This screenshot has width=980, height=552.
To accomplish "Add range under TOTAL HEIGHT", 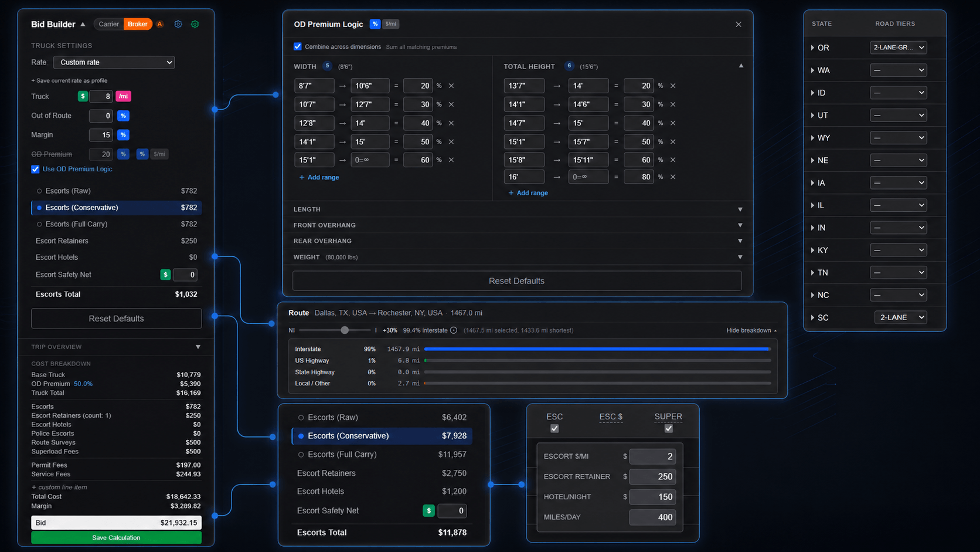I will point(528,193).
